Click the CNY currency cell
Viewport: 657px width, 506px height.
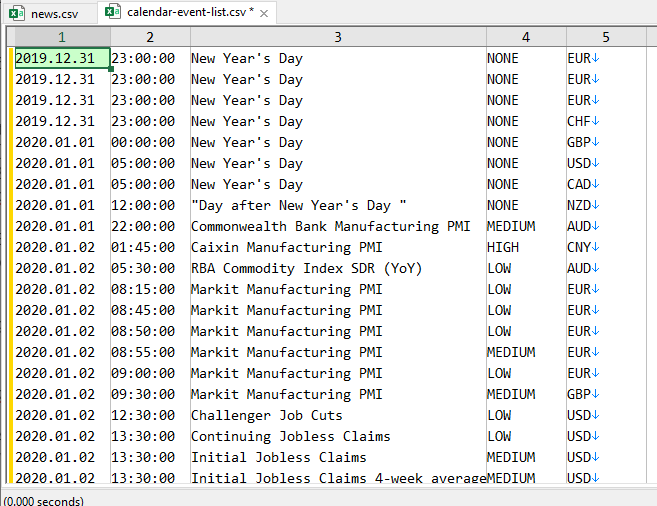(x=606, y=247)
